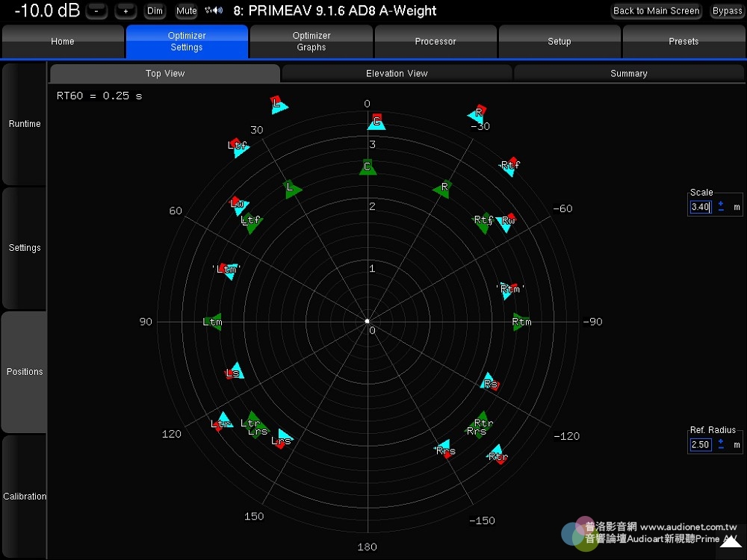Select the cyan Rs speaker marker
This screenshot has width=747, height=560.
tap(489, 382)
